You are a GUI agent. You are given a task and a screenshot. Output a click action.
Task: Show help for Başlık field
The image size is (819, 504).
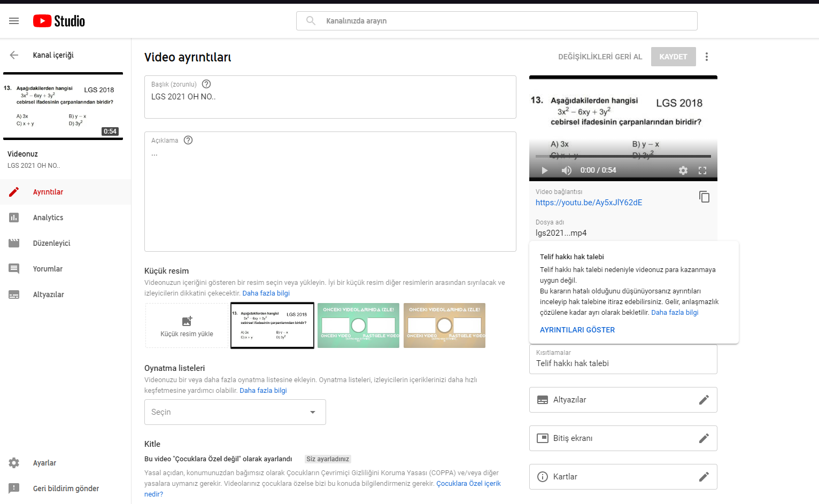tap(206, 84)
